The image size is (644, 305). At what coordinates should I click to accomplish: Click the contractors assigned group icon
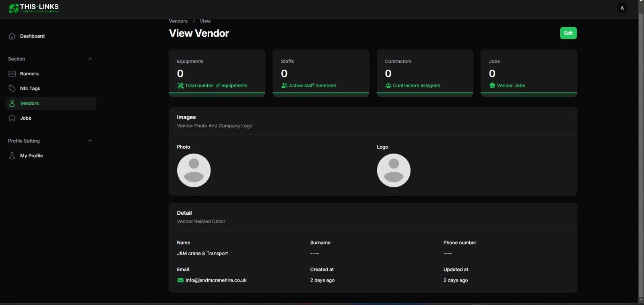pyautogui.click(x=388, y=85)
